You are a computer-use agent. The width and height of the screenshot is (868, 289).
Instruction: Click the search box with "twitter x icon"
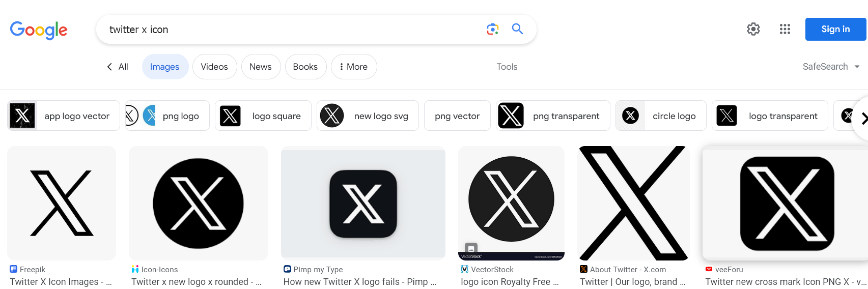290,30
